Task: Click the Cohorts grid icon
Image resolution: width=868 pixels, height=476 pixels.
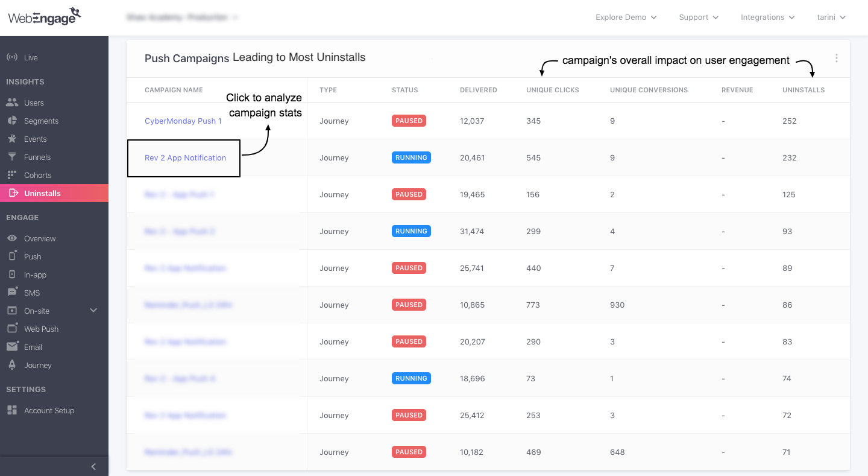Action: tap(12, 175)
